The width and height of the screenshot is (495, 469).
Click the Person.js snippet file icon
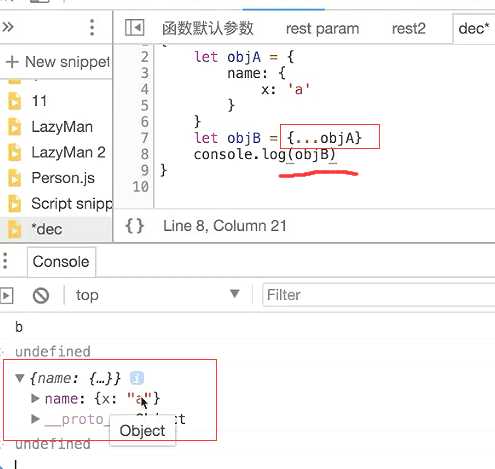14,178
